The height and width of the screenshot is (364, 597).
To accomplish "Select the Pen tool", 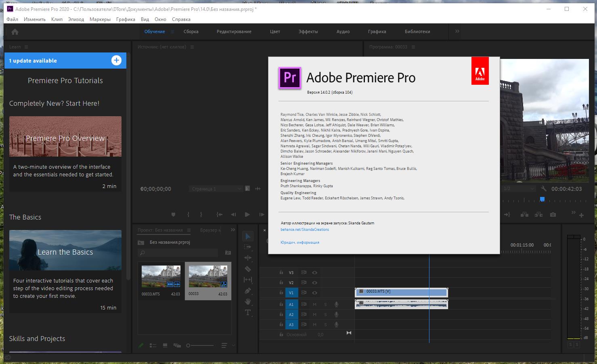I will point(248,291).
